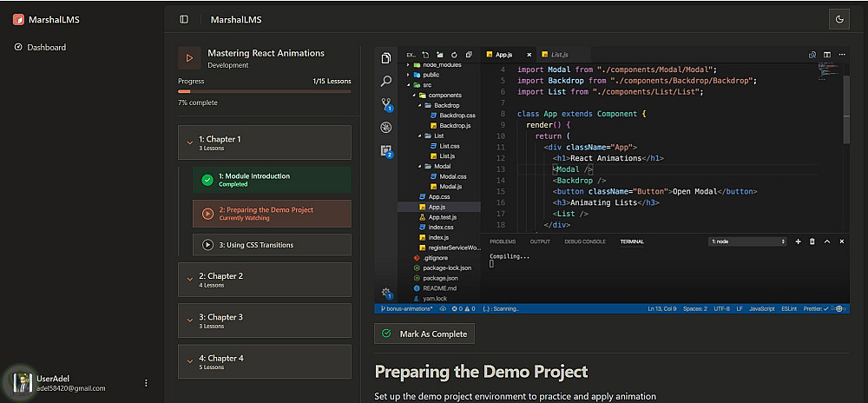Click the UserAdel profile avatar
This screenshot has height=403, width=868.
click(21, 383)
